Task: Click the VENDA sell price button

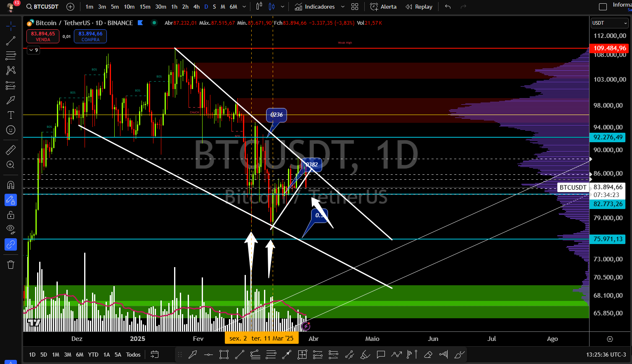Action: [43, 36]
